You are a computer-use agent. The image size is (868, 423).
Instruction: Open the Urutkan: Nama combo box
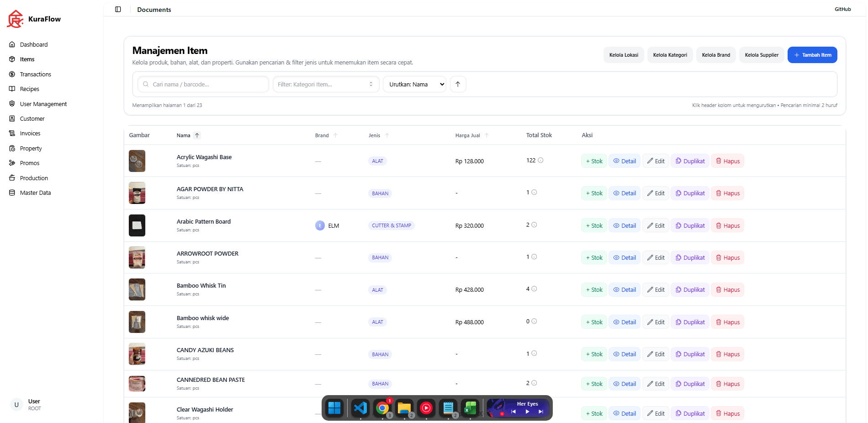[x=414, y=84]
